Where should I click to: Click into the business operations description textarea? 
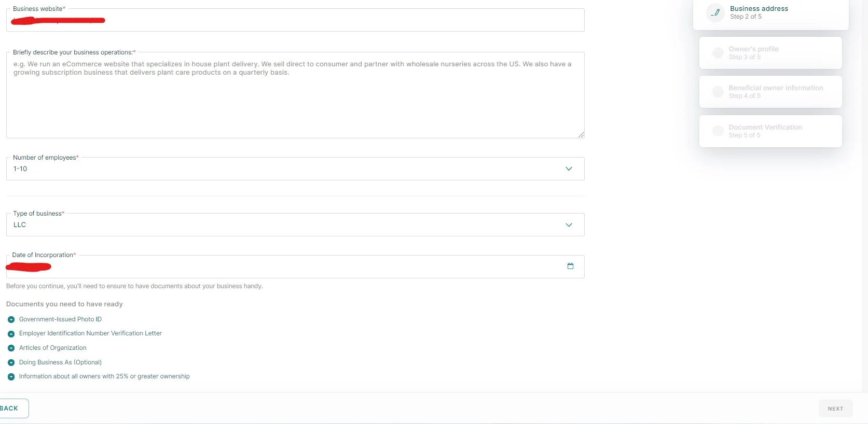tap(295, 98)
